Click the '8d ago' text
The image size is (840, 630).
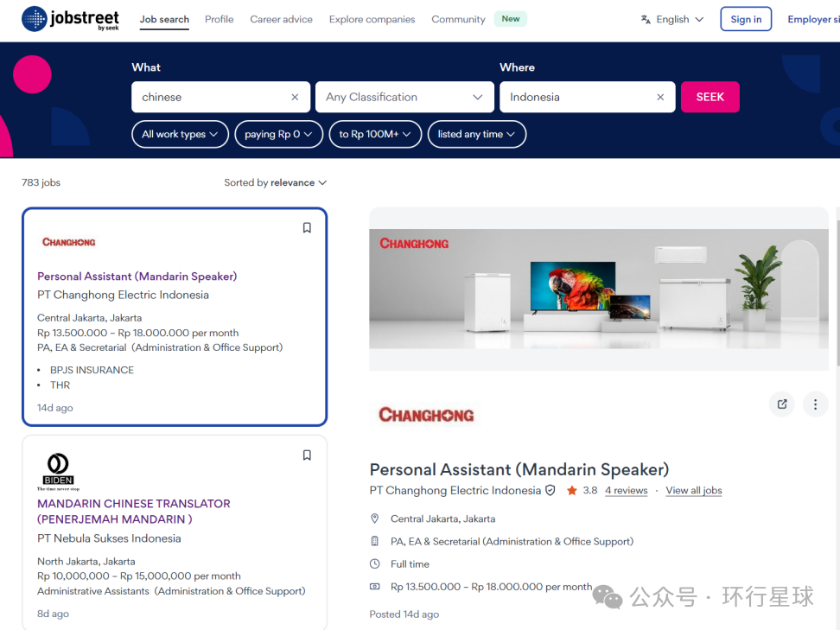tap(53, 614)
